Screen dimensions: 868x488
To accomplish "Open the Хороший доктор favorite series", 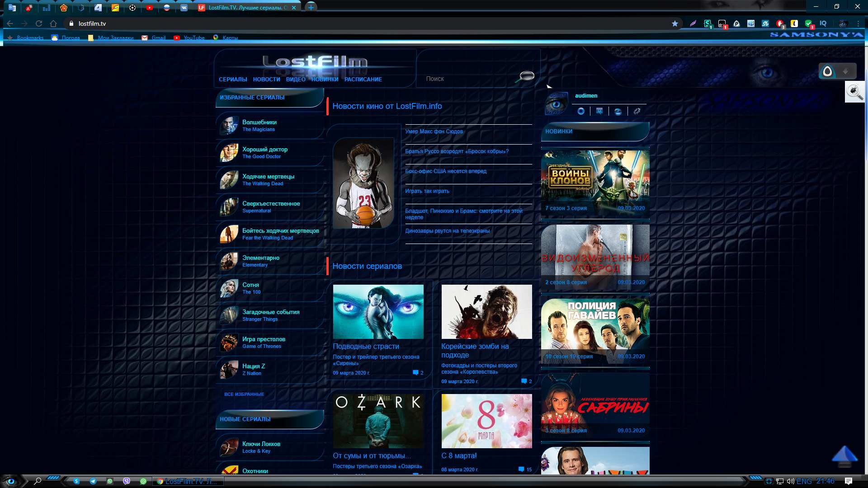I will click(x=265, y=150).
